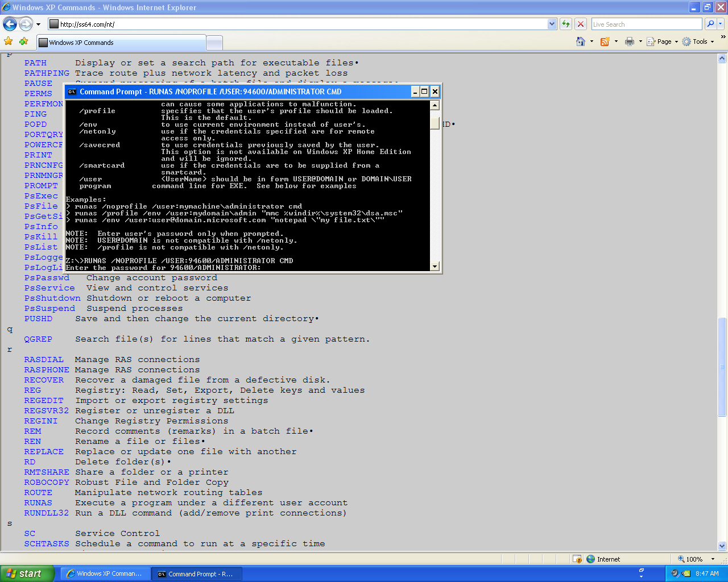The width and height of the screenshot is (728, 582).
Task: Stop page loading with the red X icon
Action: [580, 24]
